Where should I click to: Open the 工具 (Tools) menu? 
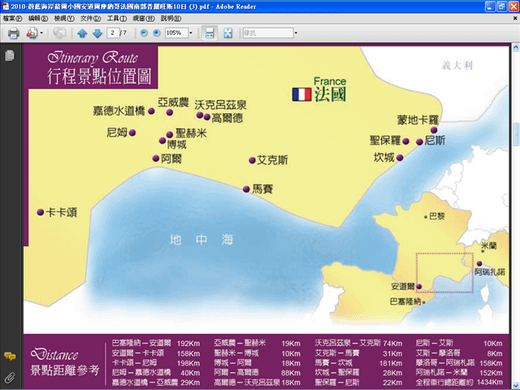pyautogui.click(x=117, y=18)
